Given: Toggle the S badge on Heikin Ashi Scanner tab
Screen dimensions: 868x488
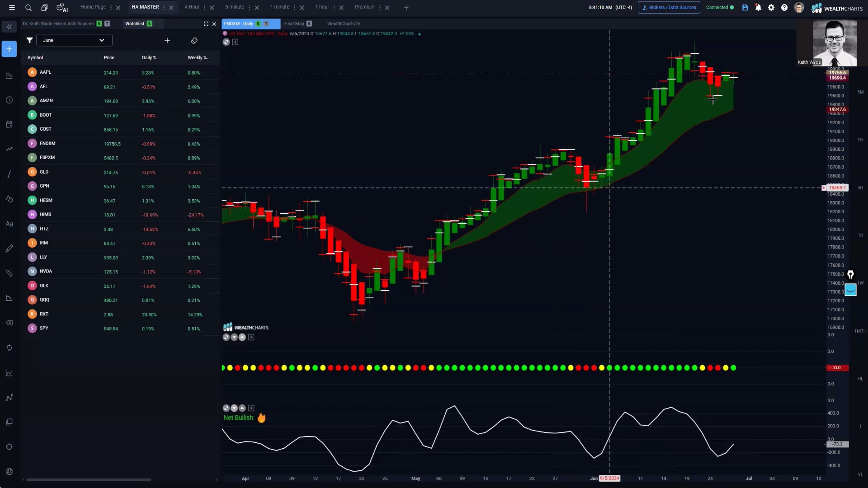Looking at the screenshot, I should (x=99, y=24).
